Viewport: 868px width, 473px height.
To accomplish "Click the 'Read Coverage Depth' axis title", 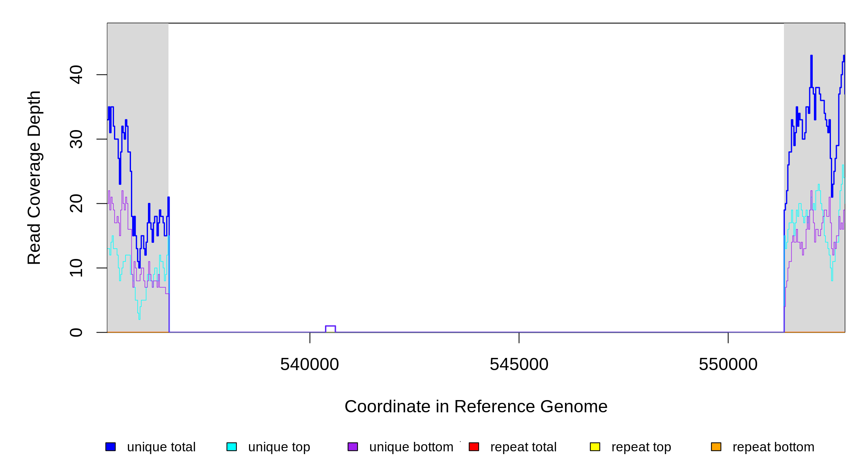I will 34,177.
